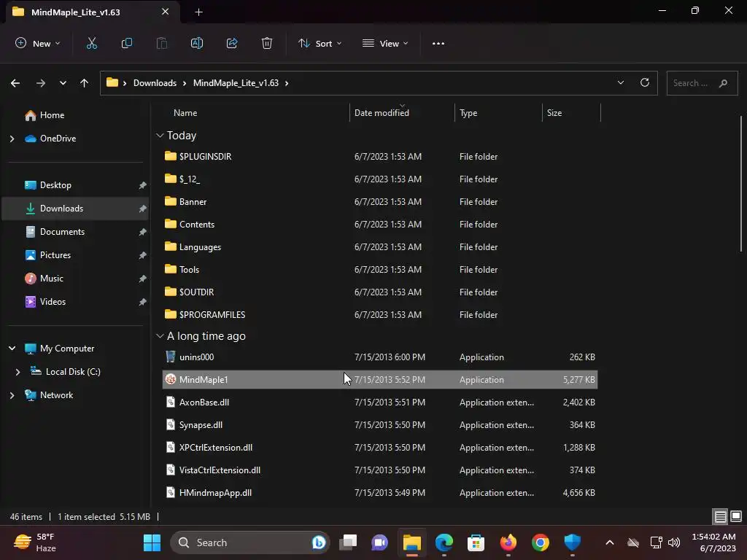The height and width of the screenshot is (560, 747).
Task: Collapse the Today group
Action: point(160,136)
